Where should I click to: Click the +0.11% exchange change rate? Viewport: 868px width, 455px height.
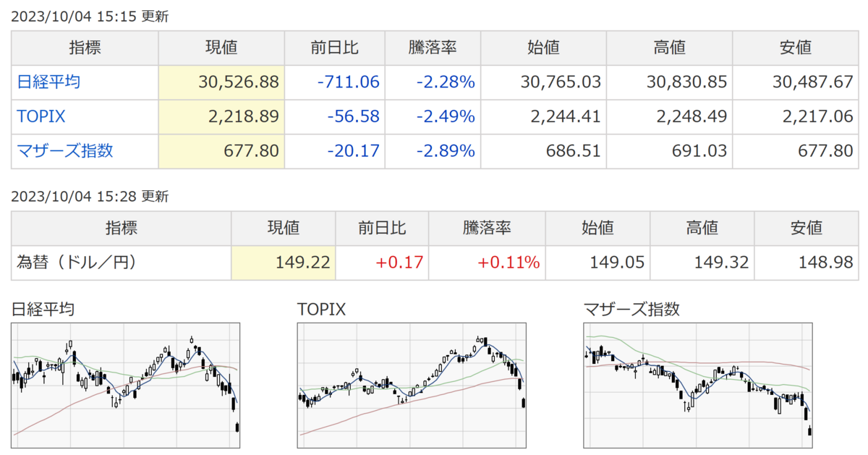(x=508, y=263)
